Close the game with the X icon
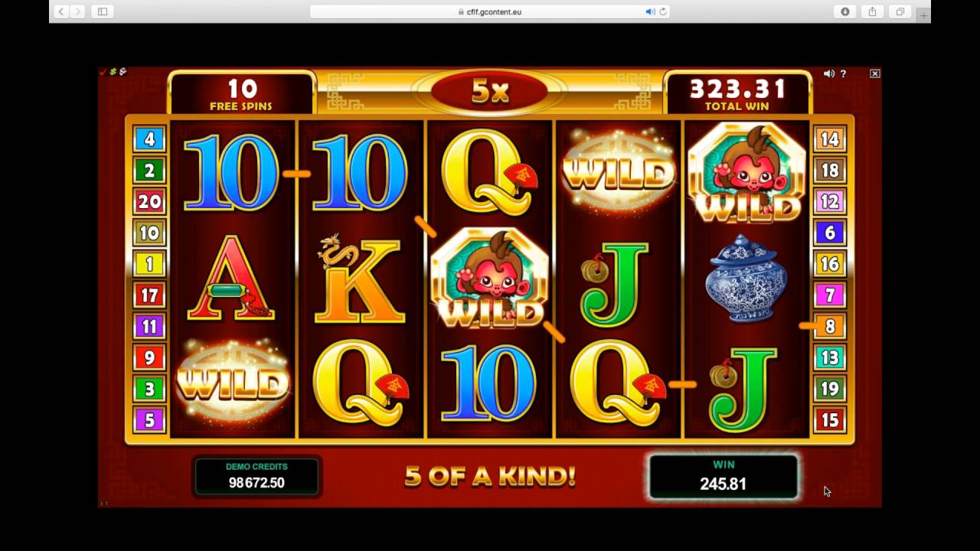 875,73
